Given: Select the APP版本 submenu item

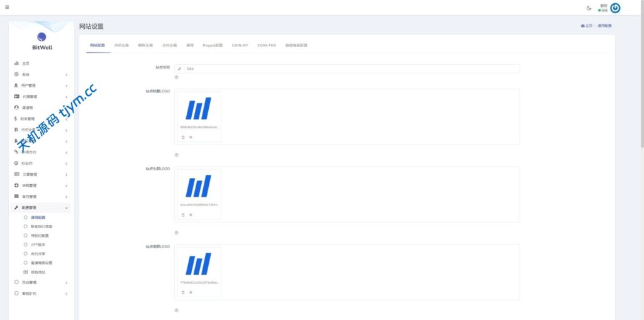Looking at the screenshot, I should [x=38, y=244].
